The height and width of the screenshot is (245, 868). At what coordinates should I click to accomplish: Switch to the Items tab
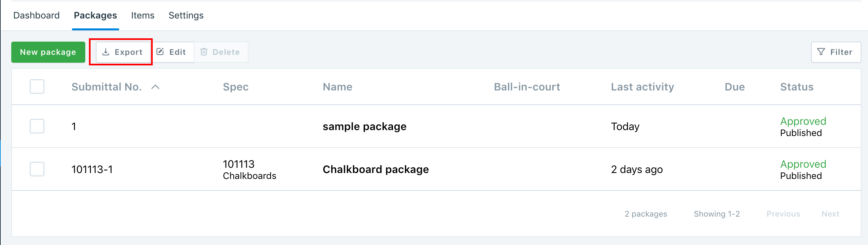click(x=142, y=15)
